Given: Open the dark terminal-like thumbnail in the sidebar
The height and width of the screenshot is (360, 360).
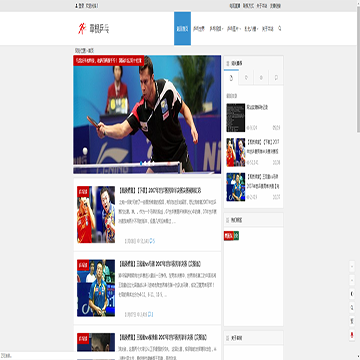Looking at the screenshot, I should tap(236, 118).
